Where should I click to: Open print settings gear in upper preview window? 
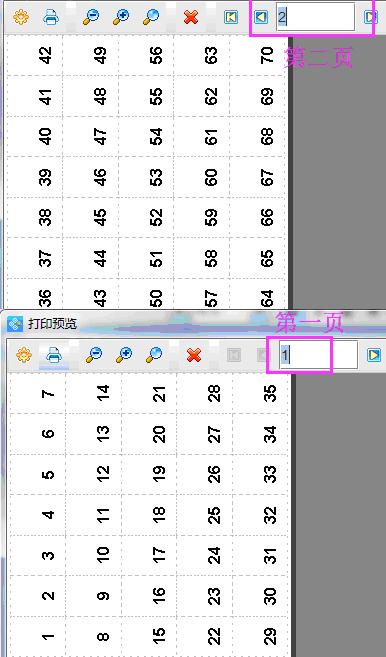tap(21, 17)
